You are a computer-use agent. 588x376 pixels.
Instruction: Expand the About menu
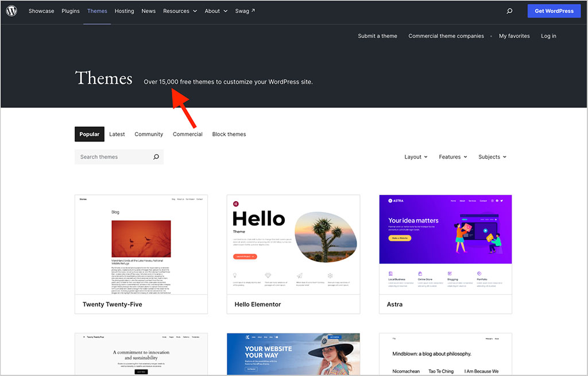click(216, 11)
